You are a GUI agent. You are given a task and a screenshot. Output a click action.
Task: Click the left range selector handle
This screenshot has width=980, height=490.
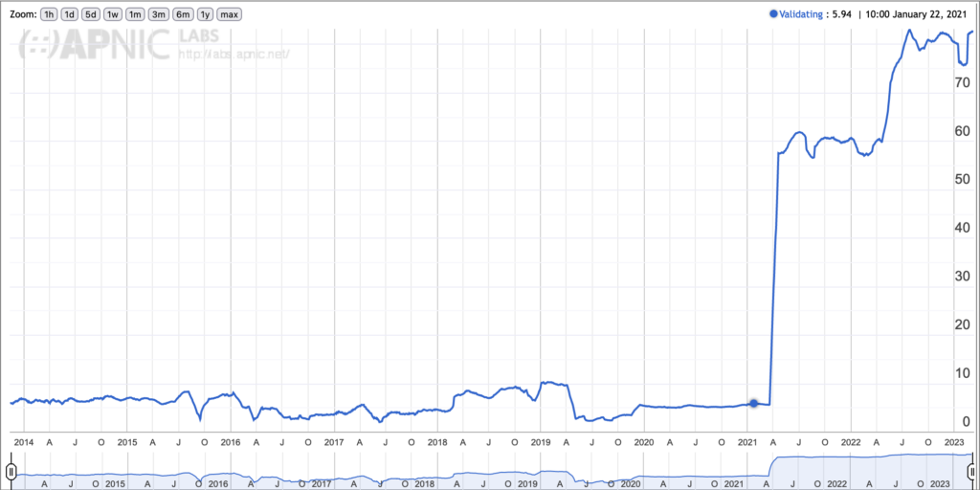tap(11, 472)
